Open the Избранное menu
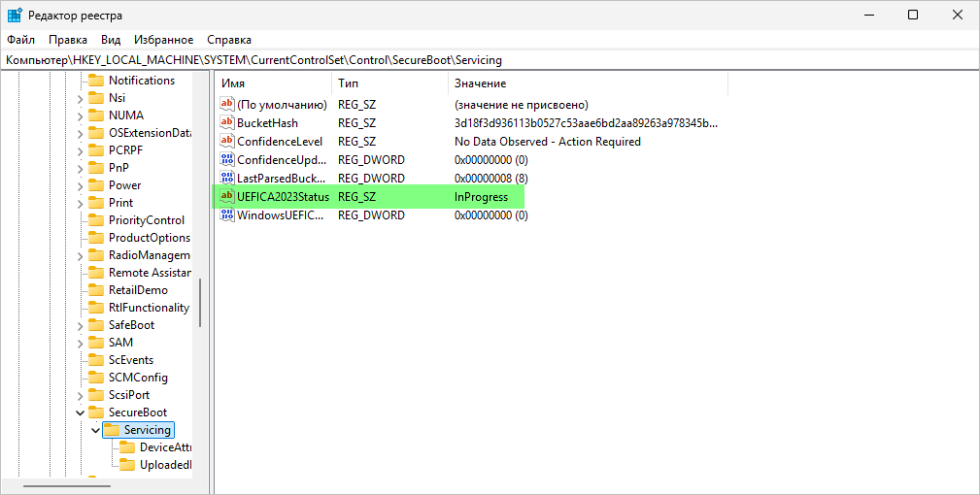The image size is (980, 495). click(x=164, y=40)
